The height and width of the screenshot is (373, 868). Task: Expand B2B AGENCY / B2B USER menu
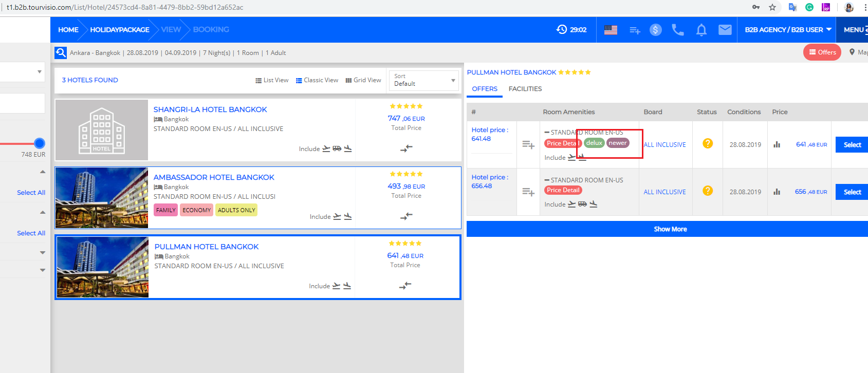pos(788,30)
